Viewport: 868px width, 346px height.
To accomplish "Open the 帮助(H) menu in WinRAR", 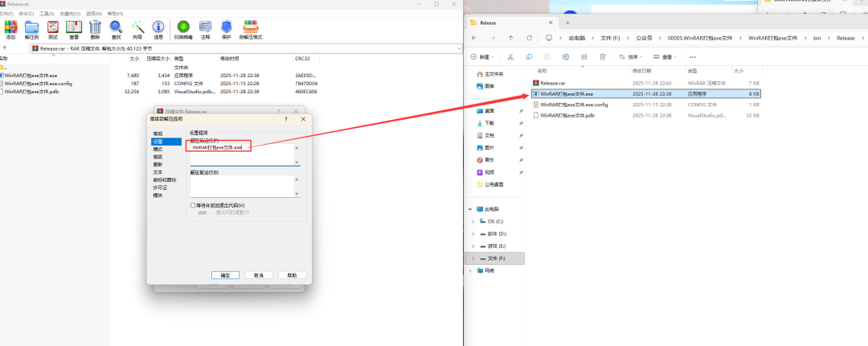I will point(115,14).
